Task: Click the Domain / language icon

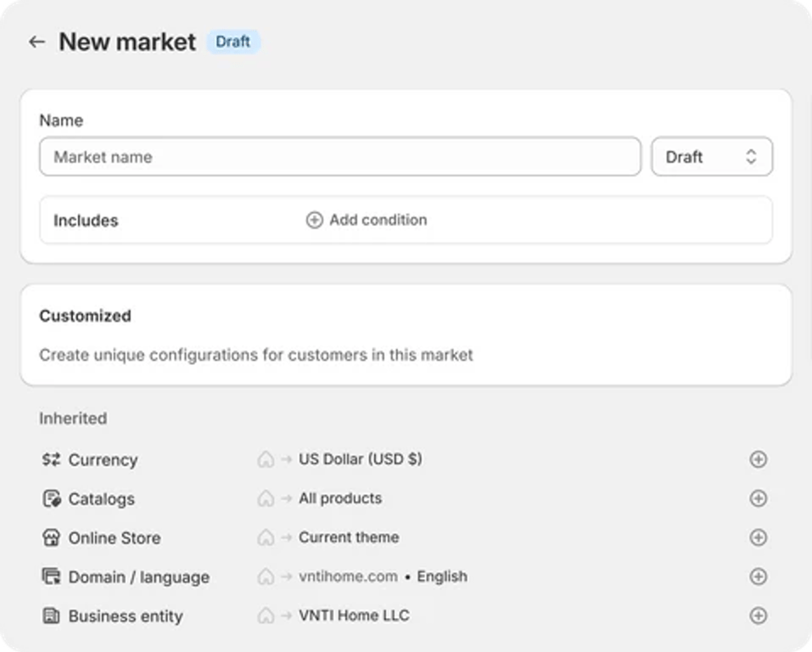Action: pos(51,576)
